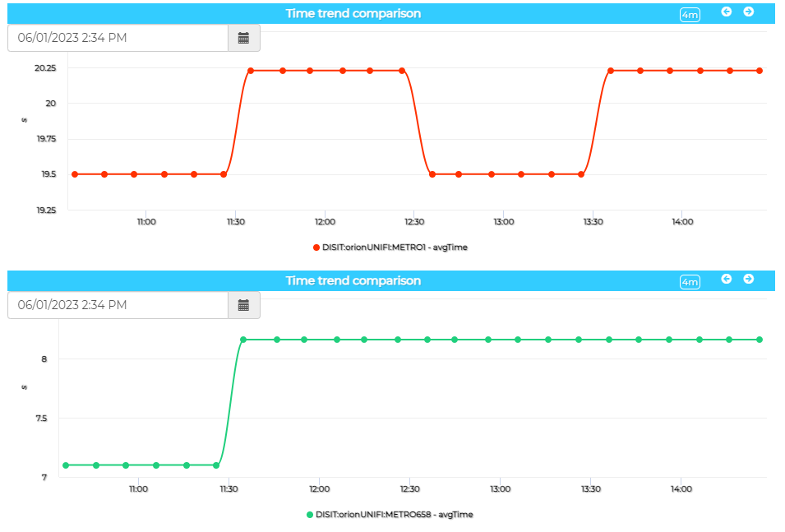Image resolution: width=785 pixels, height=532 pixels.
Task: Open the calendar picker in the METRO1 chart
Action: 243,38
